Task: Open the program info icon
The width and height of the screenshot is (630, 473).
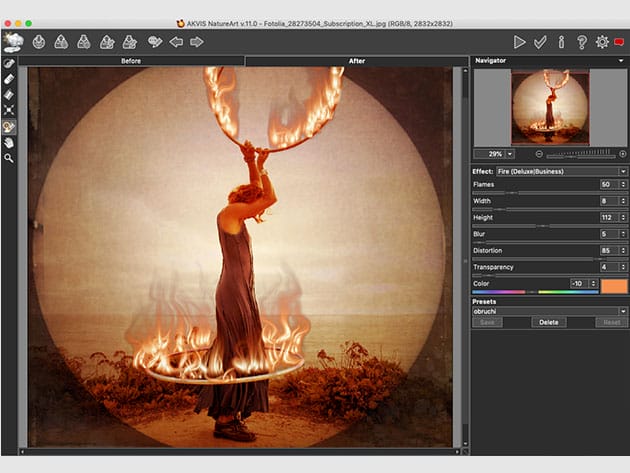Action: 561,42
